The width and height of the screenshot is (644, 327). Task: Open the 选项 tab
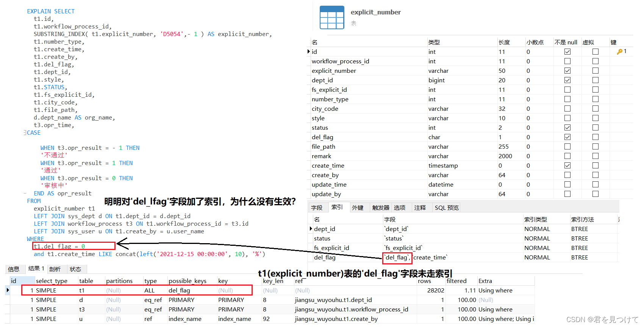(400, 208)
